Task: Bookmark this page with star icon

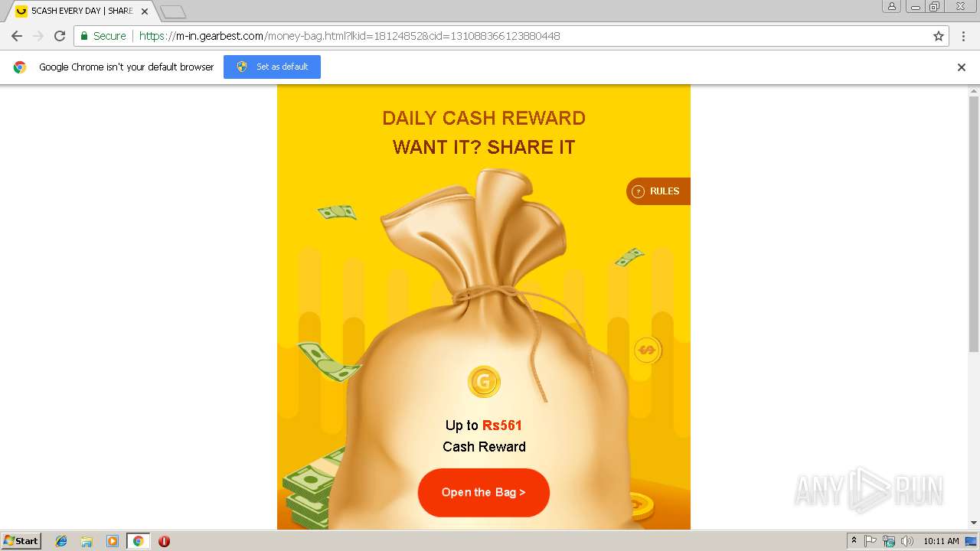Action: [939, 36]
